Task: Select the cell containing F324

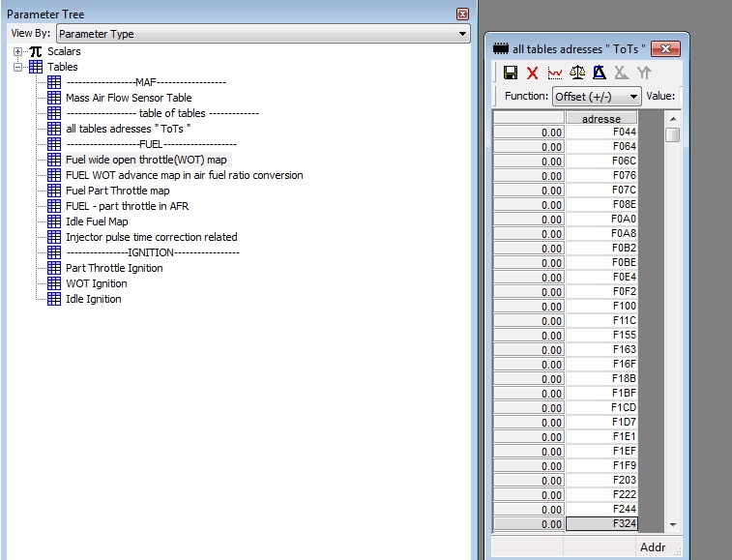Action: tap(600, 524)
